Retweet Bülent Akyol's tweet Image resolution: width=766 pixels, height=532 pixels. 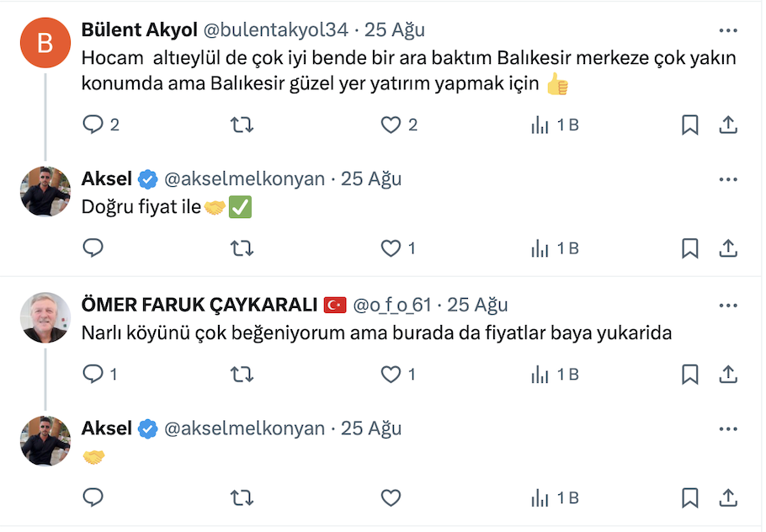[x=242, y=125]
